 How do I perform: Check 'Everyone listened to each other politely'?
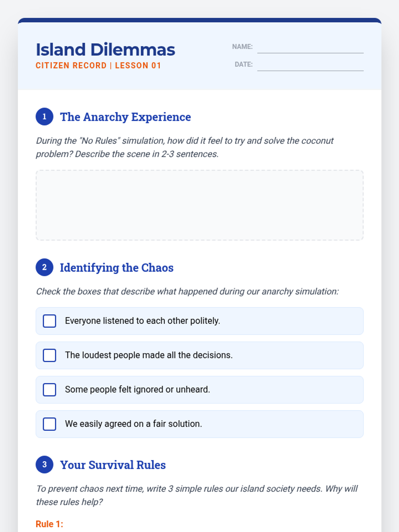(50, 321)
